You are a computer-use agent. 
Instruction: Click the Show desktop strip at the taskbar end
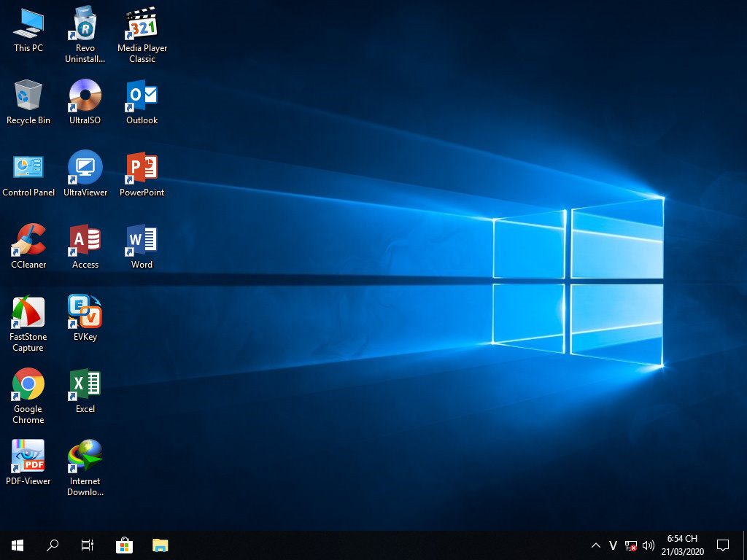(x=745, y=545)
